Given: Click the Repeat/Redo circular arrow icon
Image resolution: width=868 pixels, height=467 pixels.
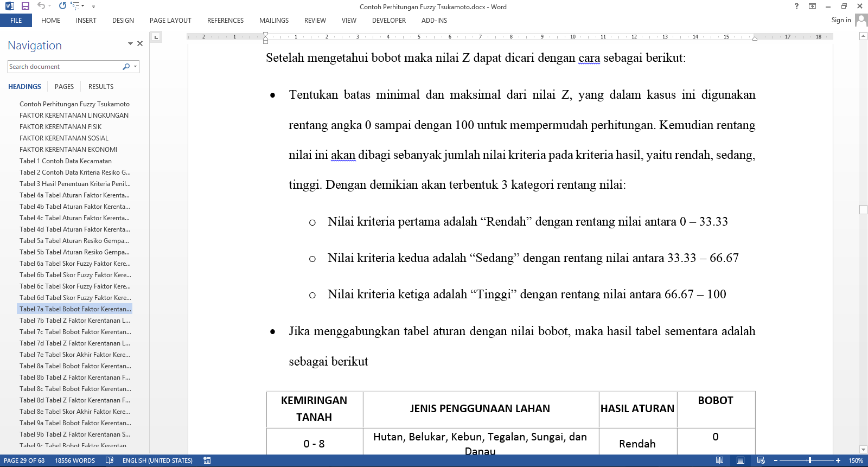Looking at the screenshot, I should click(62, 6).
